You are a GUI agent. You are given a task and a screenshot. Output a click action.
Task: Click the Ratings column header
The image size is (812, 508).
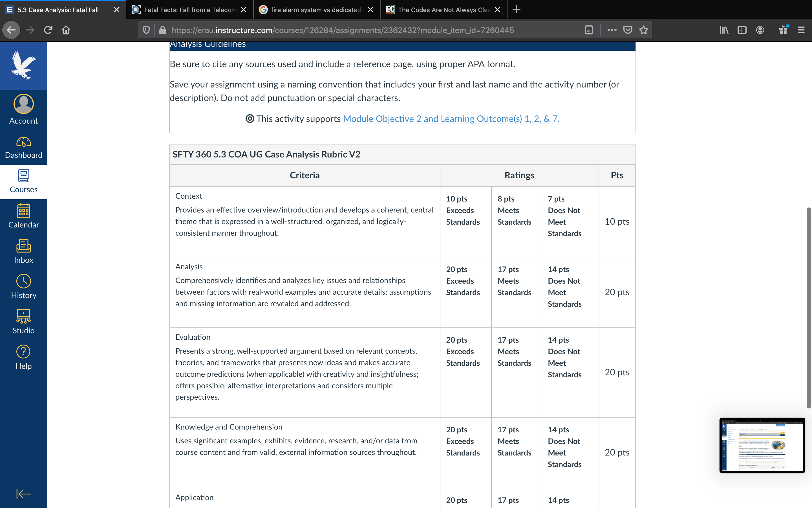coord(519,175)
